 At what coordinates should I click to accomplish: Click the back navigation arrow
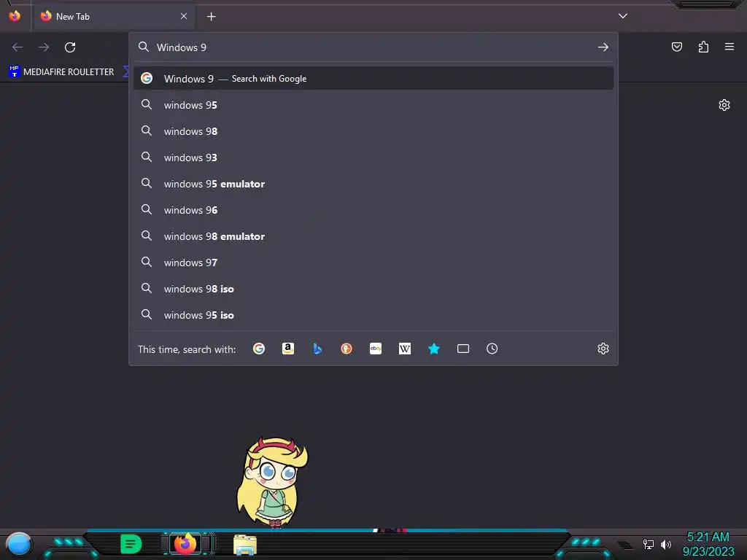pyautogui.click(x=18, y=47)
